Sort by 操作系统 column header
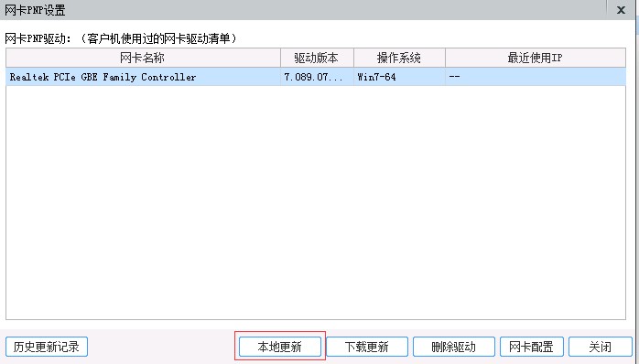The height and width of the screenshot is (364, 639). click(x=399, y=58)
